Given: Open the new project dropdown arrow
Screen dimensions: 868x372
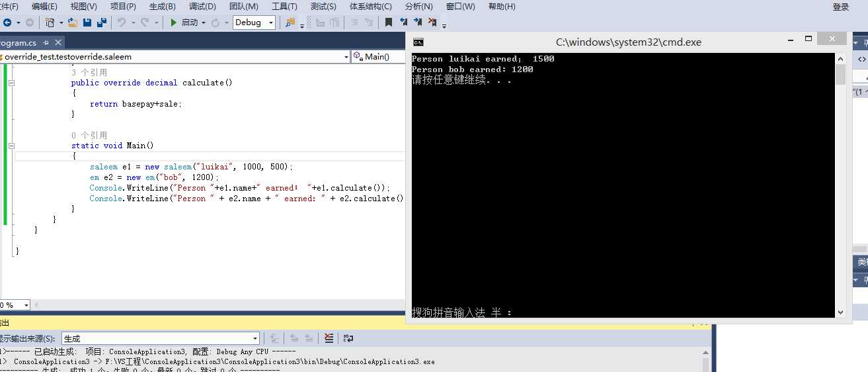Looking at the screenshot, I should point(61,23).
